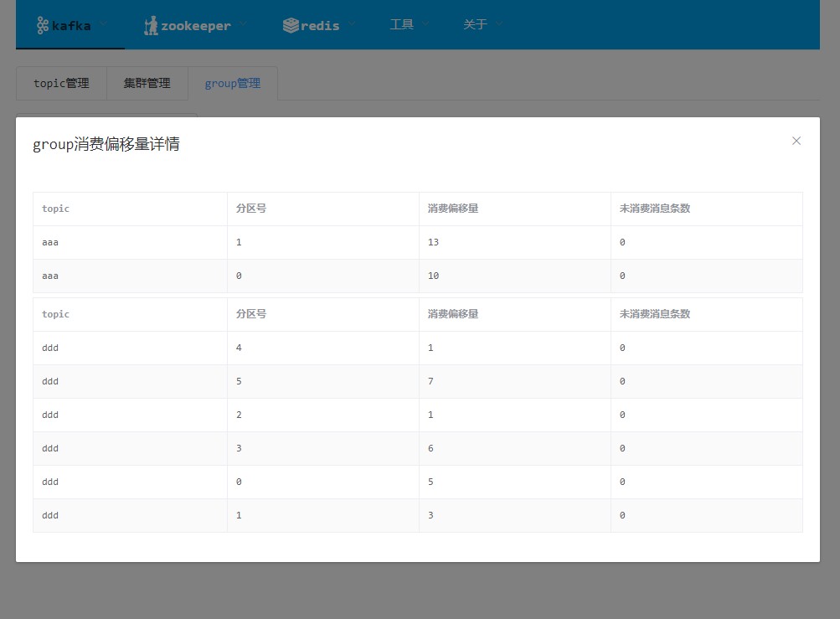The height and width of the screenshot is (619, 840).
Task: Click the redis logo icon
Action: point(291,25)
